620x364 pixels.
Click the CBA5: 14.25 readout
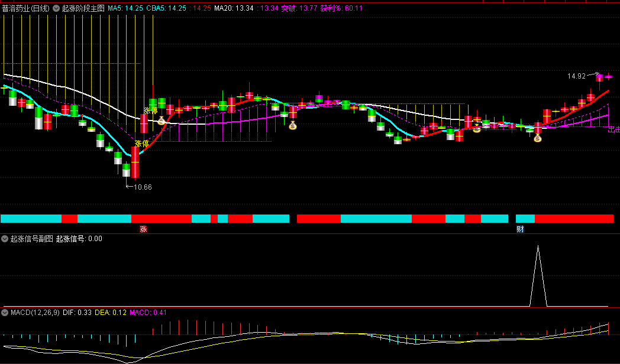(x=166, y=8)
